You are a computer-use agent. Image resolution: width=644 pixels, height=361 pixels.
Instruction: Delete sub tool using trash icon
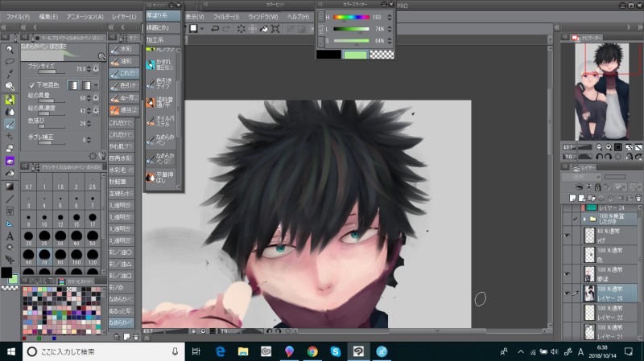(136, 337)
